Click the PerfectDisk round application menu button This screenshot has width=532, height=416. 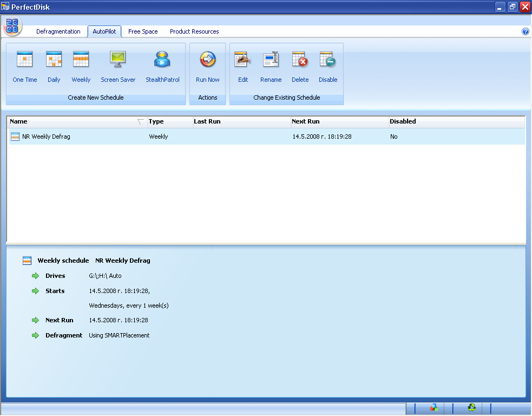click(12, 26)
